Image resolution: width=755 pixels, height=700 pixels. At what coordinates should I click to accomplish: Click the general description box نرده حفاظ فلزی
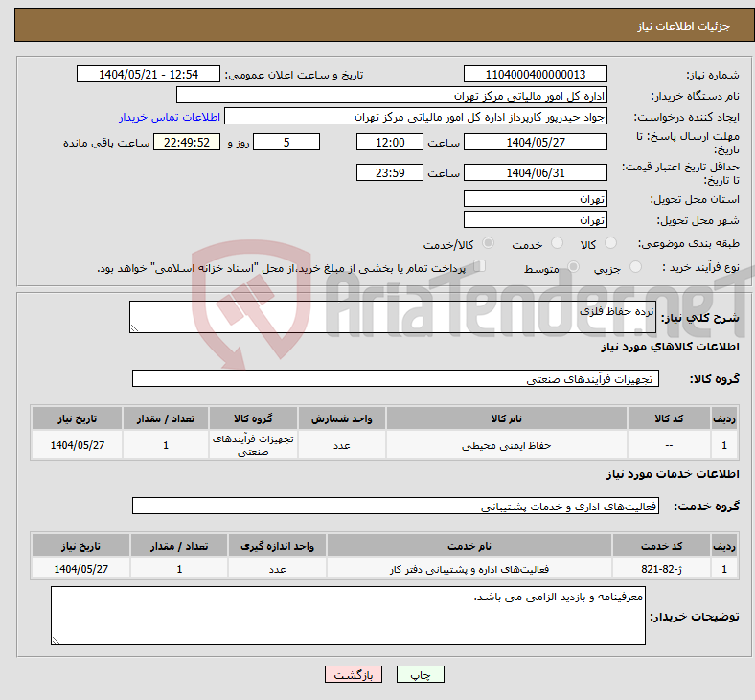pos(393,317)
